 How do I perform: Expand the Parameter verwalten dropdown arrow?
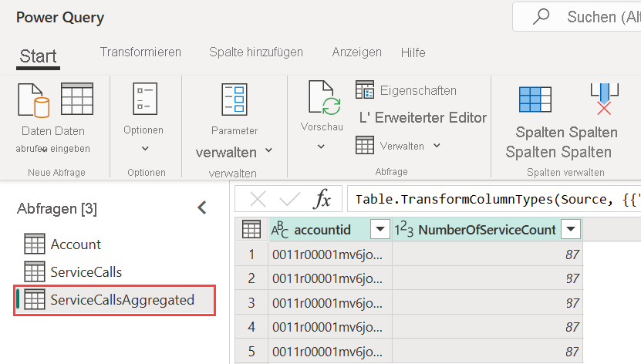[x=268, y=150]
